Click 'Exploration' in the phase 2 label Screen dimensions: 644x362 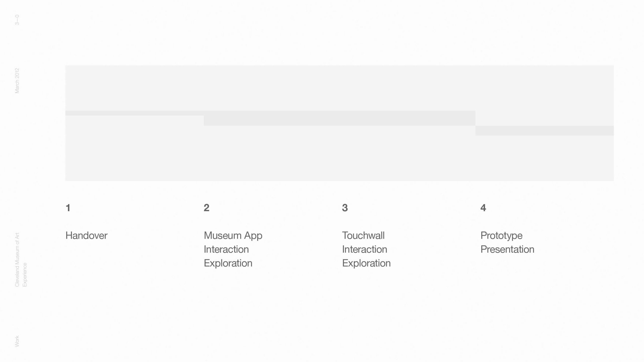[228, 263]
